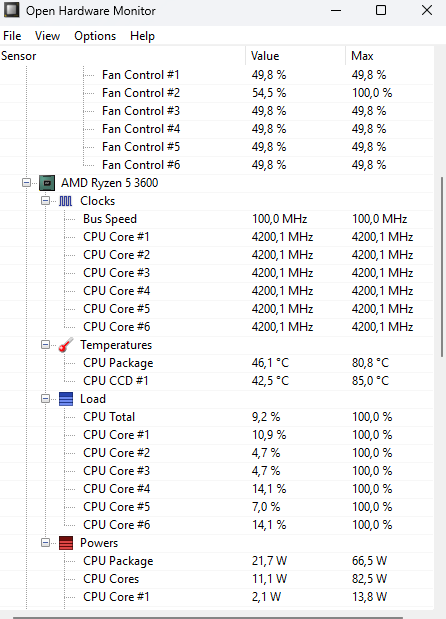The width and height of the screenshot is (446, 619).
Task: Click the red Powers icon
Action: click(66, 543)
